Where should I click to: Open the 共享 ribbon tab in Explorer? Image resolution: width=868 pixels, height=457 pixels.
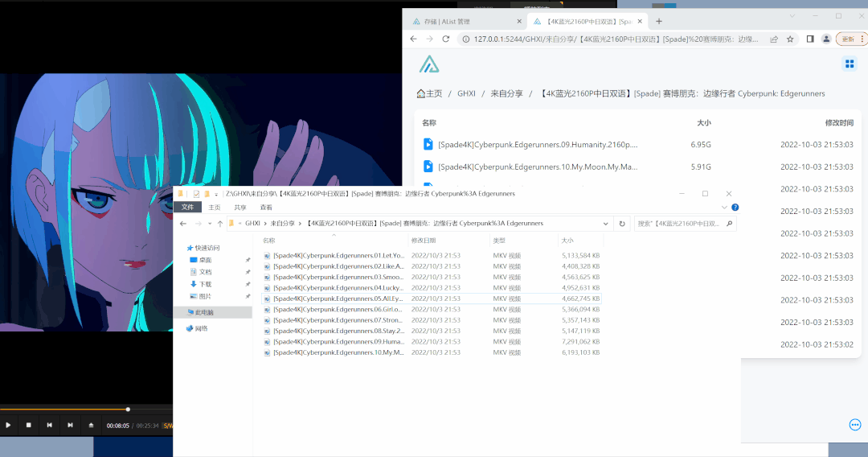point(240,207)
